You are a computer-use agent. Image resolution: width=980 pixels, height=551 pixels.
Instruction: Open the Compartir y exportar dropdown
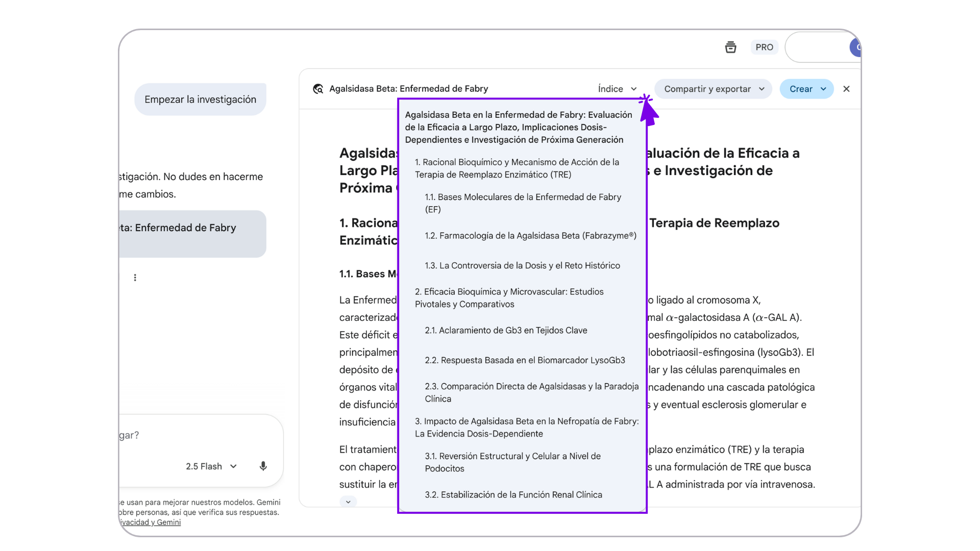pyautogui.click(x=713, y=89)
